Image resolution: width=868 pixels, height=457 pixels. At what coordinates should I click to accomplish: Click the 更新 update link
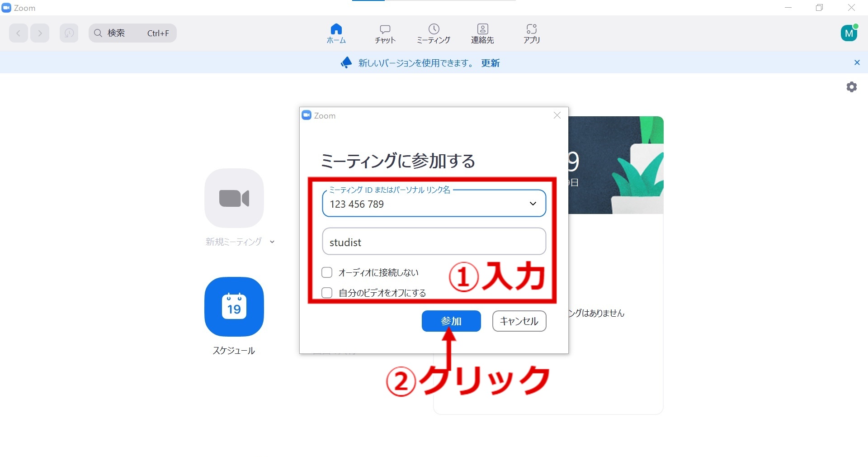point(491,63)
